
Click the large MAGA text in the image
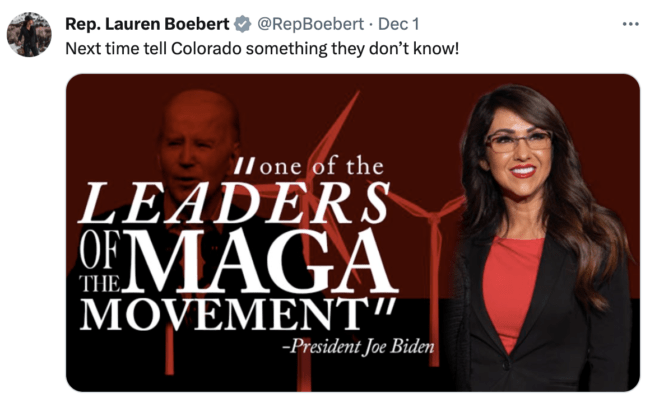pos(260,262)
